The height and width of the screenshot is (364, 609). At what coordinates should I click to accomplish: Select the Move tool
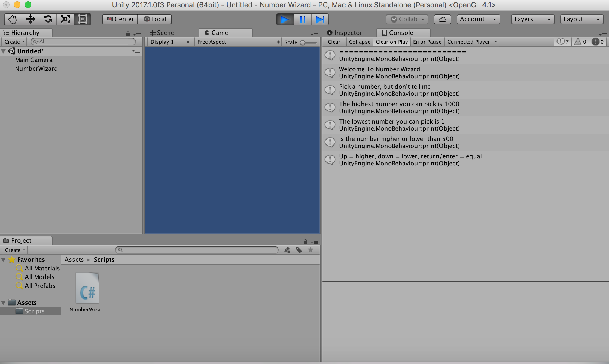30,19
